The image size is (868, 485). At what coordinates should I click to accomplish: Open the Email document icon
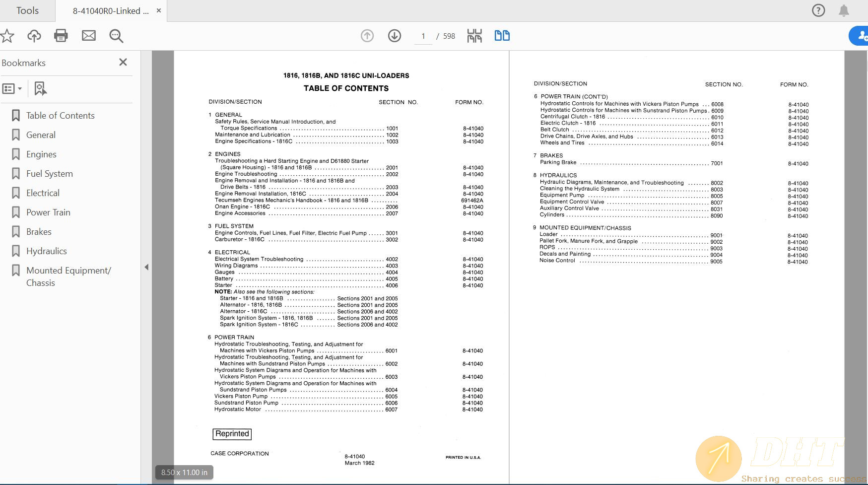(89, 35)
